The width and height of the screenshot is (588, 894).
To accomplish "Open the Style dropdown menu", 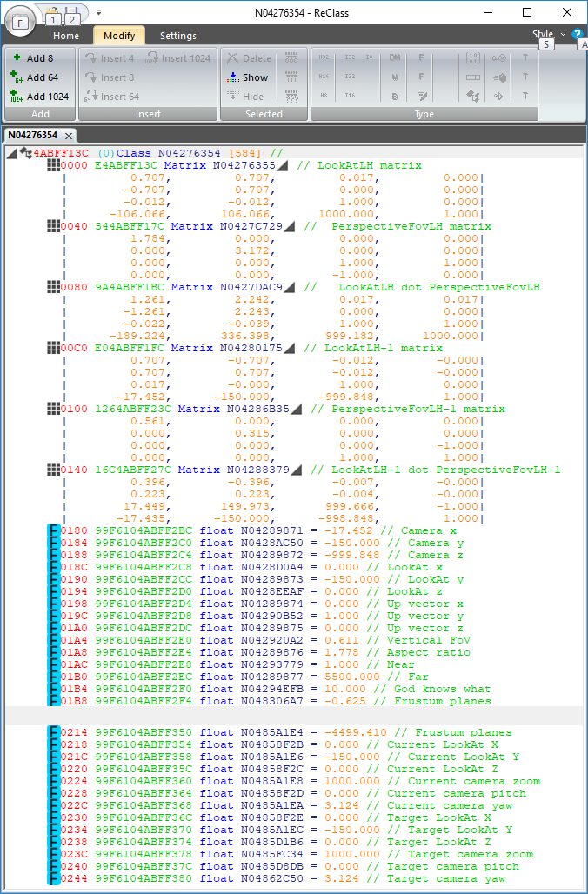I will pyautogui.click(x=548, y=35).
